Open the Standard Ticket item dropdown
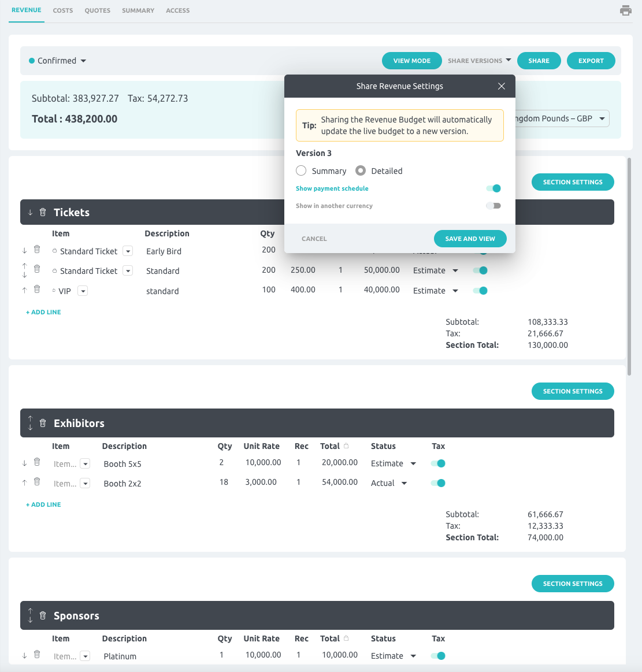This screenshot has width=642, height=672. (x=128, y=251)
